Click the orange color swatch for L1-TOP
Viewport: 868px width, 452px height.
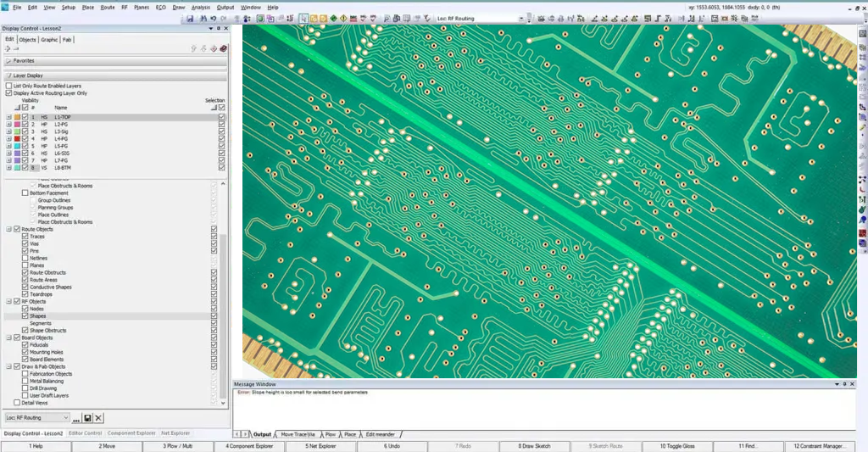[17, 117]
